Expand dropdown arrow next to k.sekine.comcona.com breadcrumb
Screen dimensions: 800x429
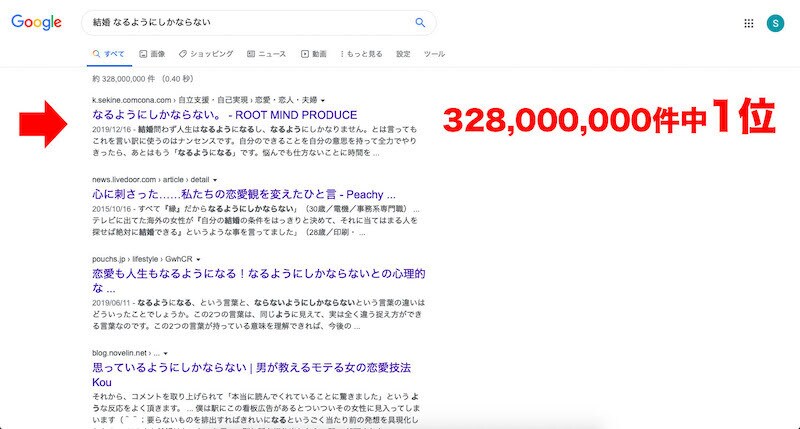(323, 100)
